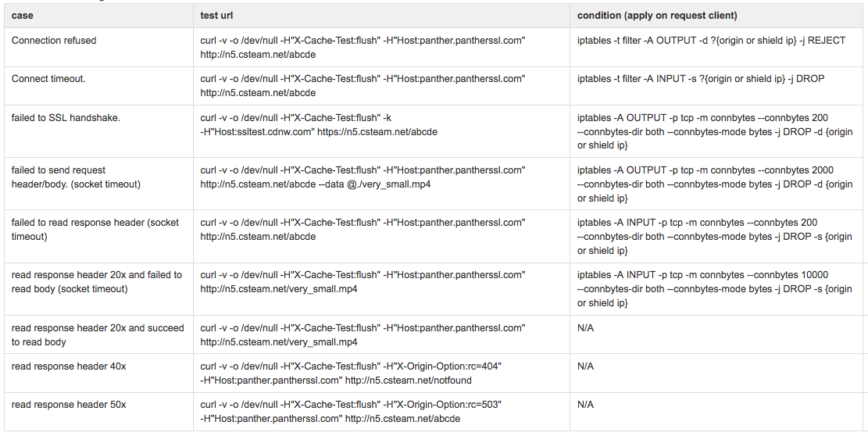868x436 pixels.
Task: Click the curl command containing '--data @./very_small.mp4'
Action: [363, 177]
